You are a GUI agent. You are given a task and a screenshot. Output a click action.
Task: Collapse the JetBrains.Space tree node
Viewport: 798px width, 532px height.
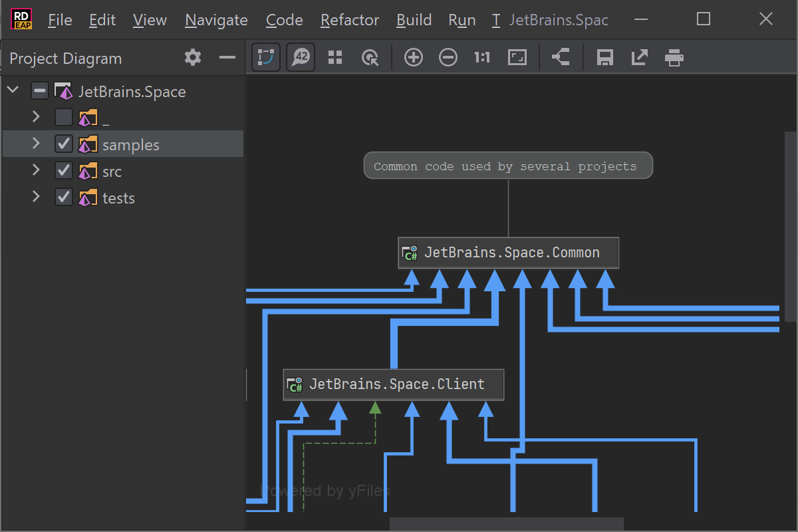(13, 89)
